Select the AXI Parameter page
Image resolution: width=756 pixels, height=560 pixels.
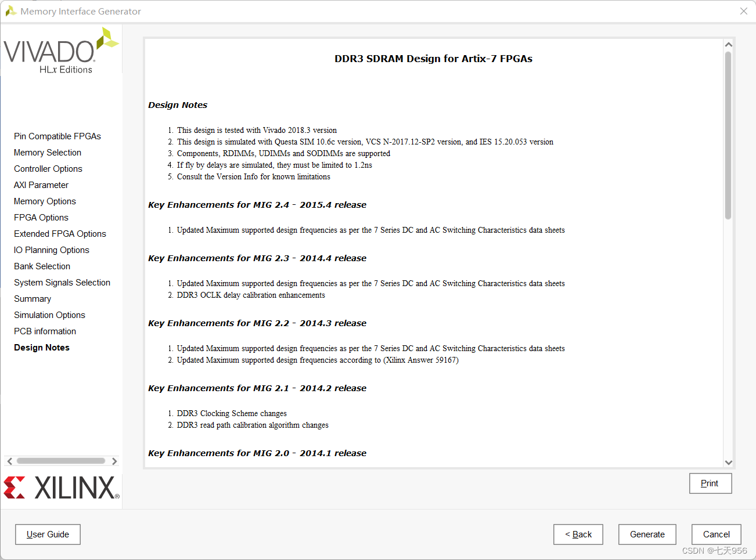[x=41, y=185]
